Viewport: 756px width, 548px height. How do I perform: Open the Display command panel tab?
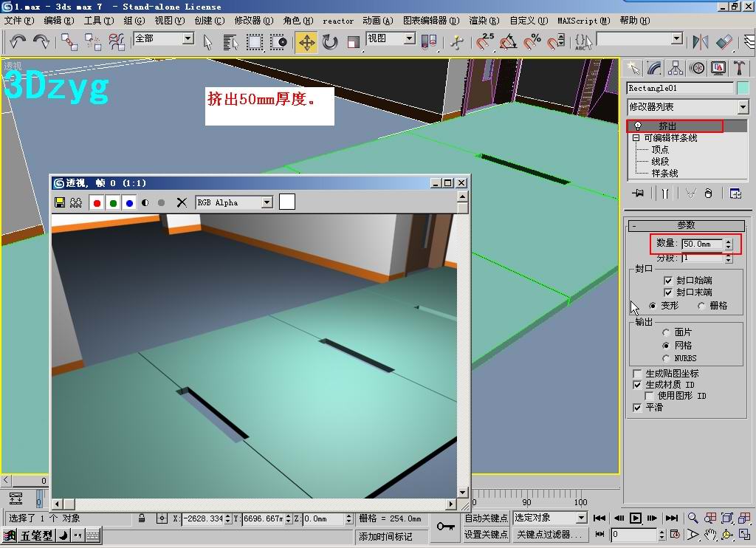coord(718,68)
